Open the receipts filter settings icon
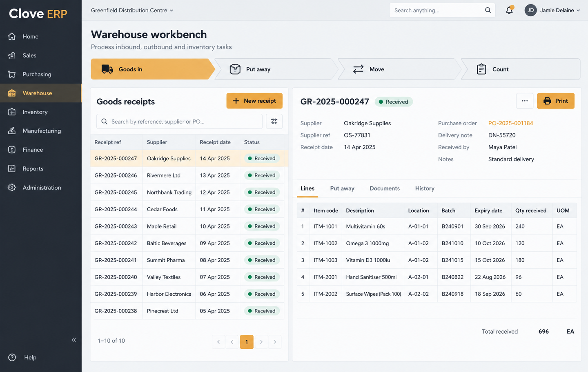 click(x=274, y=122)
